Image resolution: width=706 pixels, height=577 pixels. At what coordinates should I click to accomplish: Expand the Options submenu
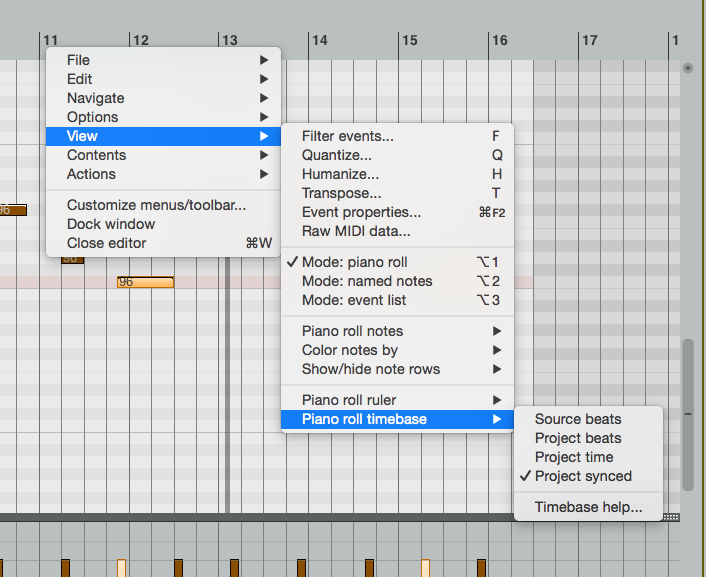93,117
